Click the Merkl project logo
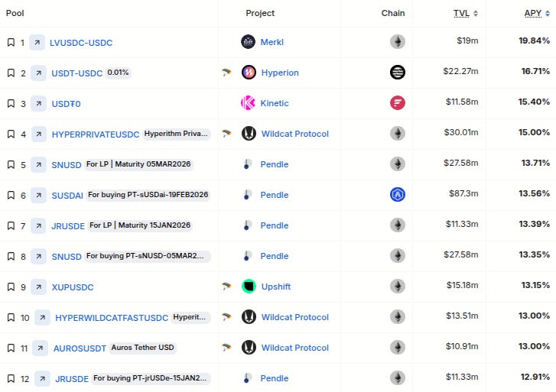This screenshot has height=392, width=556. [249, 42]
